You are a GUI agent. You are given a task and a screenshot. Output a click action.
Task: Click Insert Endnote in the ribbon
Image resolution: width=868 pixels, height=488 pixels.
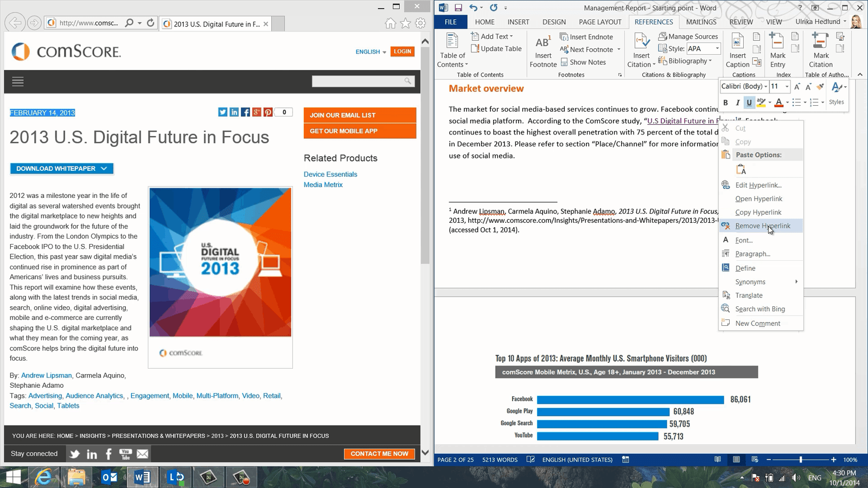click(x=586, y=37)
